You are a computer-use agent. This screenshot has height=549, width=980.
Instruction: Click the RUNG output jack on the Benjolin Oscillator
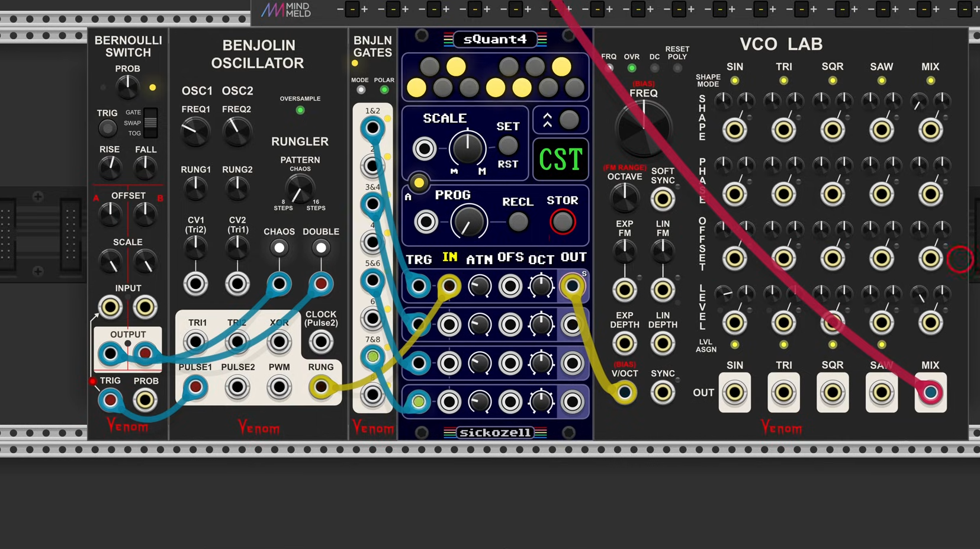[x=321, y=387]
